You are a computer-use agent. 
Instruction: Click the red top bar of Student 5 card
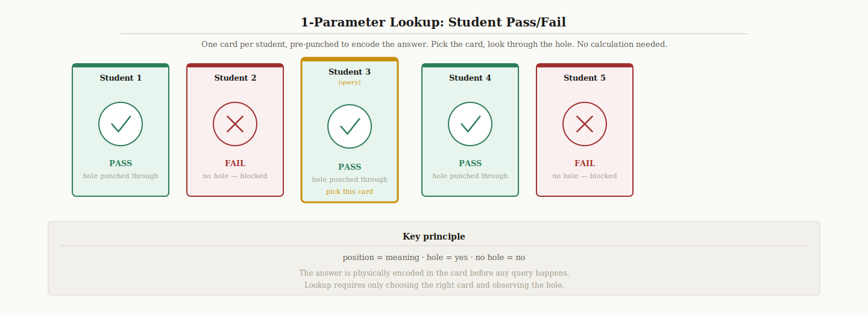tap(585, 65)
